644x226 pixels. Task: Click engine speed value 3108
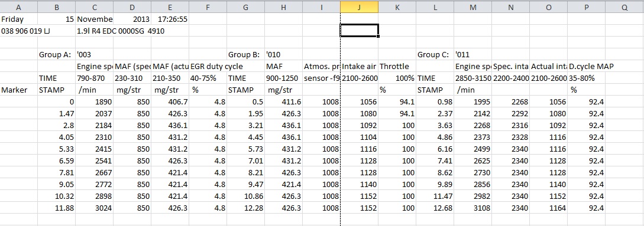pos(473,208)
